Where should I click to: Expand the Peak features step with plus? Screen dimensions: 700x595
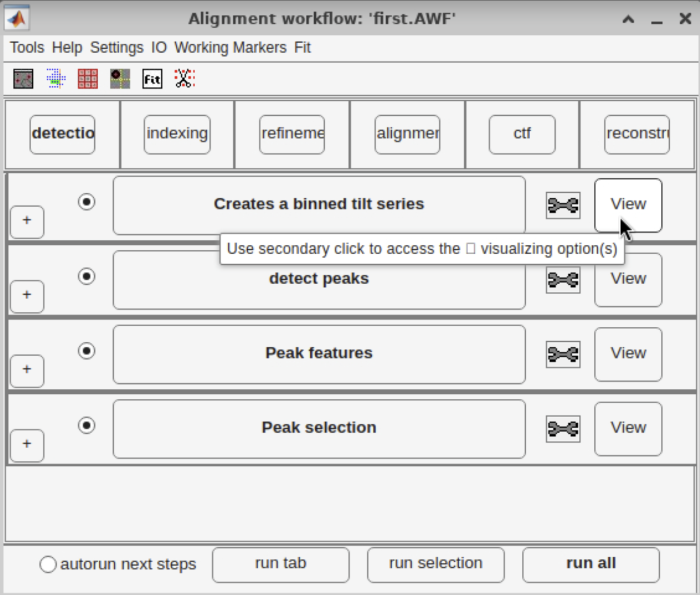[x=27, y=370]
